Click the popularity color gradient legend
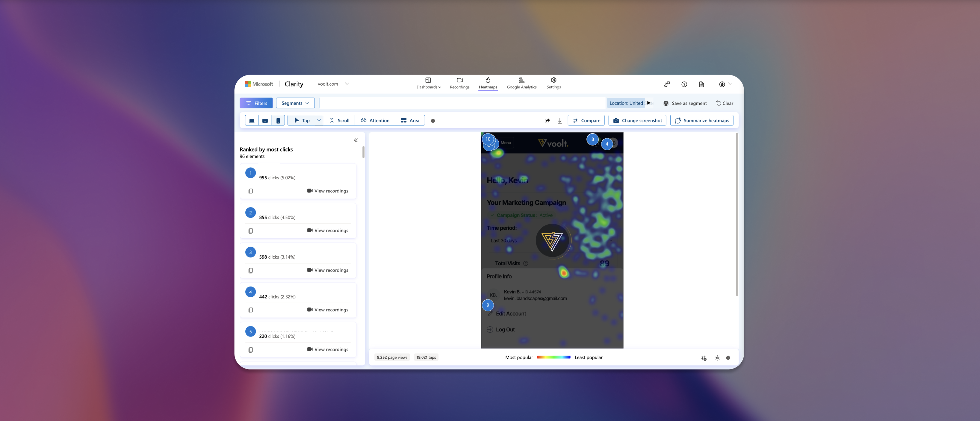The image size is (980, 421). click(x=553, y=358)
